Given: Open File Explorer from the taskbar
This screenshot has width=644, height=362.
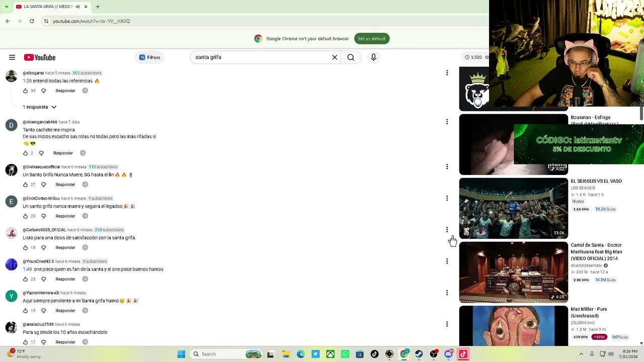Looking at the screenshot, I should click(286, 354).
